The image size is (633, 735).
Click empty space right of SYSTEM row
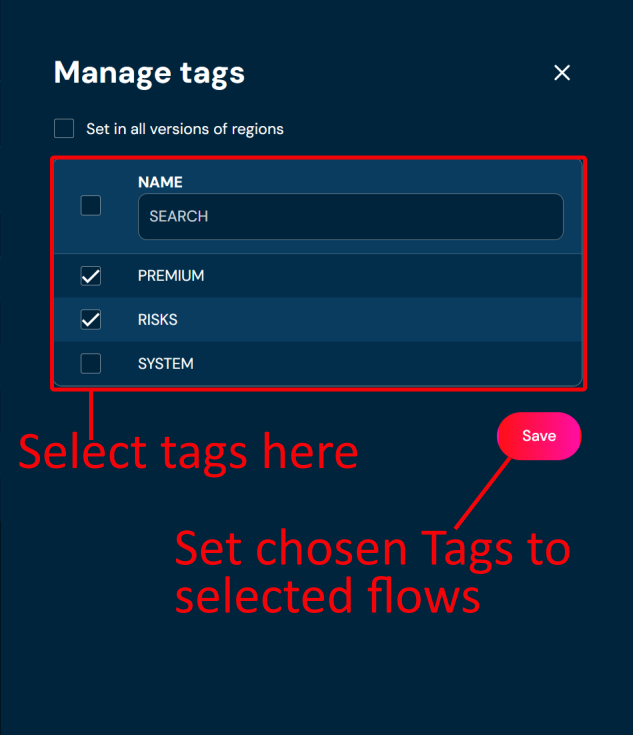tap(400, 364)
